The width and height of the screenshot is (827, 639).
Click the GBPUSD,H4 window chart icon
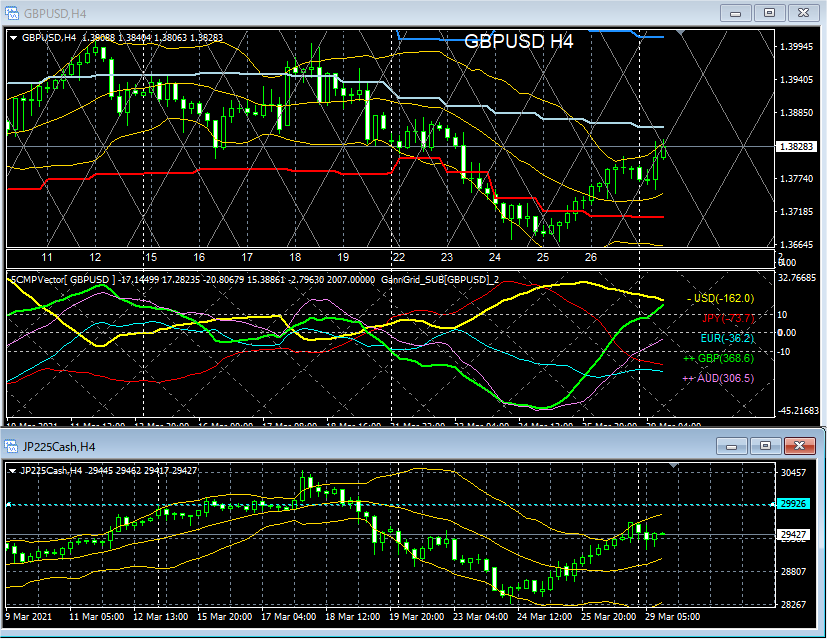click(12, 13)
